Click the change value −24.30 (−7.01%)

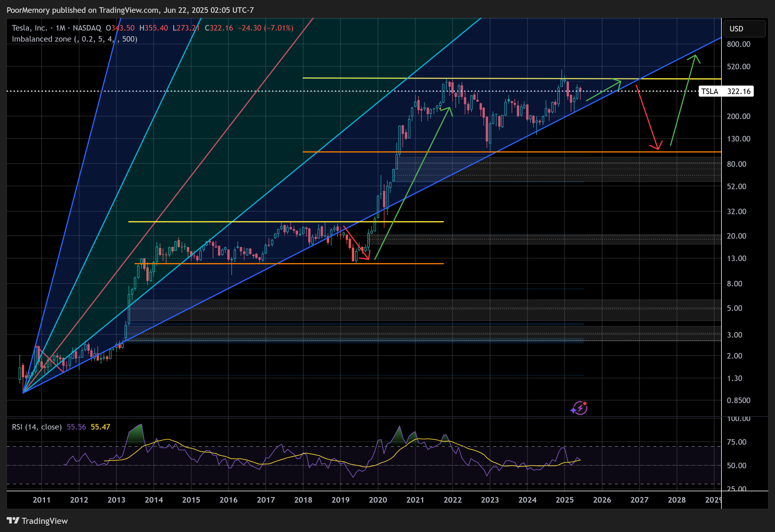[x=266, y=28]
